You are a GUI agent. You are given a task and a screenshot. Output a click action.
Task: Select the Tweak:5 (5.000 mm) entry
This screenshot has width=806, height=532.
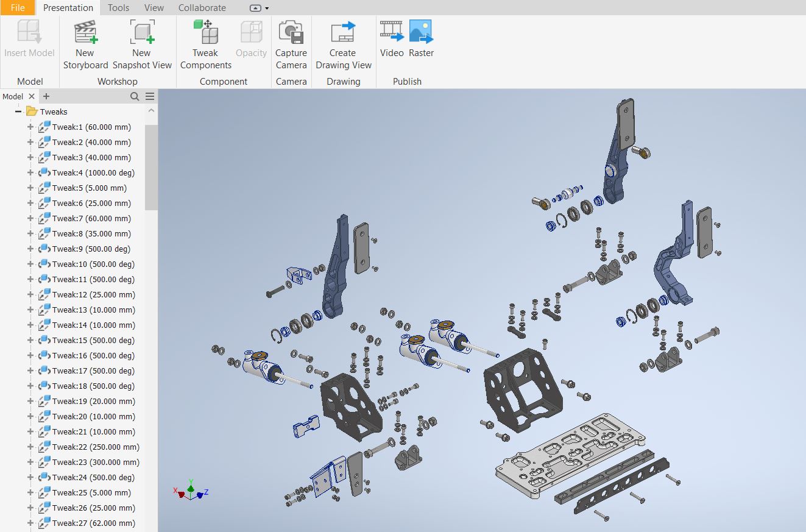(90, 188)
